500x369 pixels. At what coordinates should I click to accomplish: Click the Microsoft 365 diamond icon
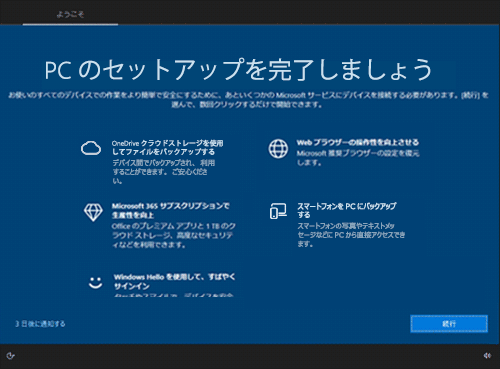[93, 212]
